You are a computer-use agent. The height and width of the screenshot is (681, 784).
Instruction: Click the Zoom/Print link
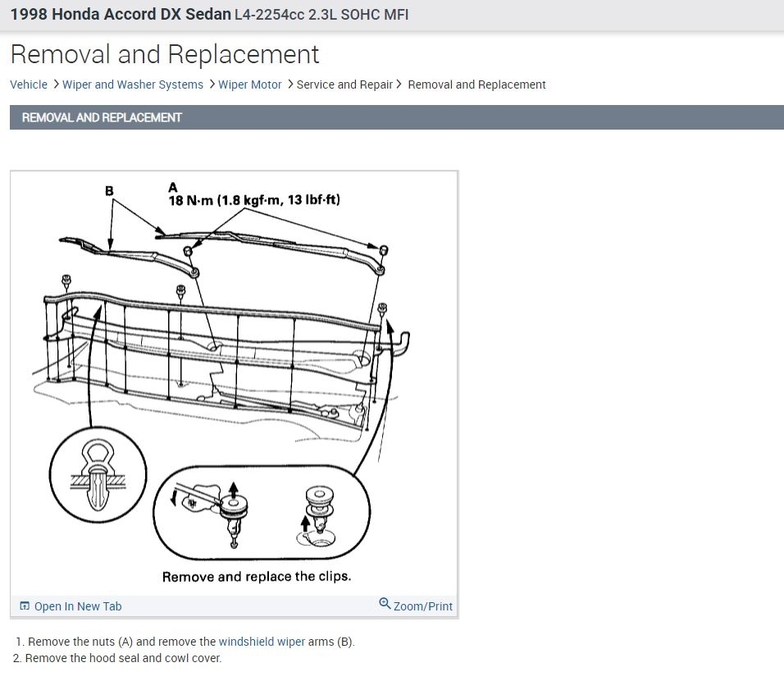[x=422, y=606]
